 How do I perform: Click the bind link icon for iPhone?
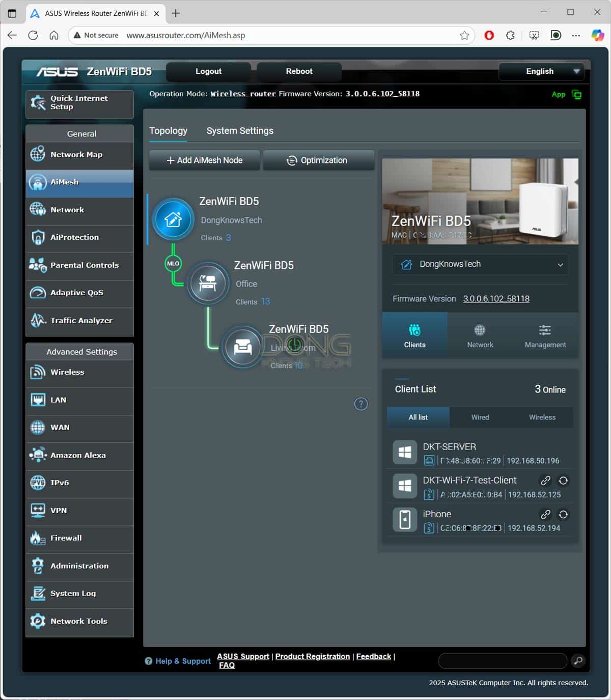545,514
